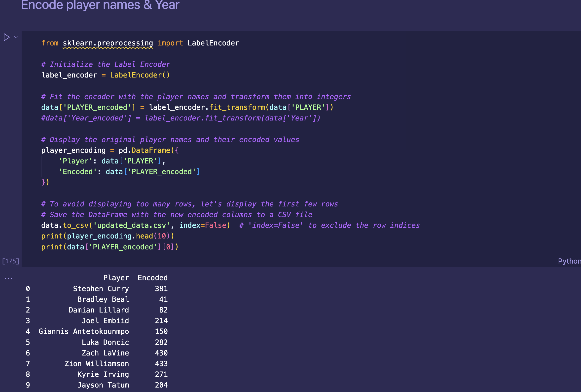Click the Python language mode label
581x392 pixels.
tap(569, 261)
